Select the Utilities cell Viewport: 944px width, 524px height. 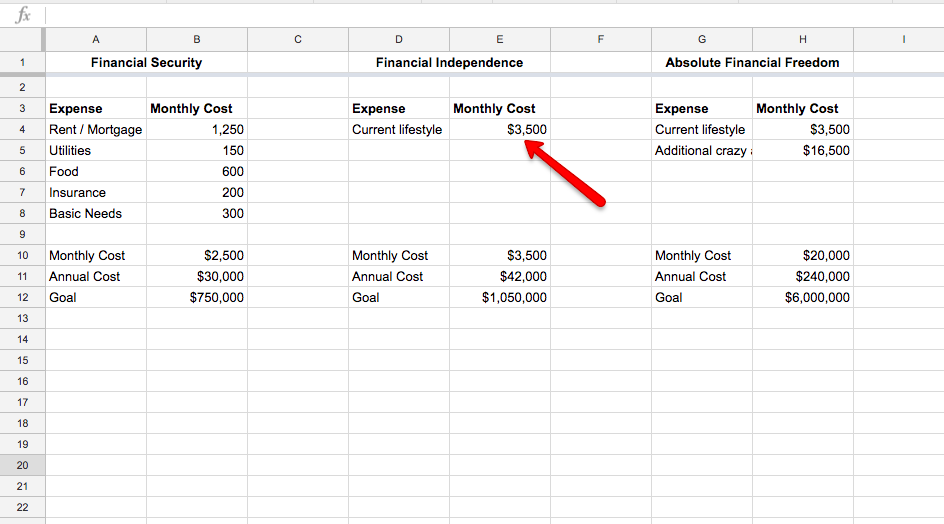pos(96,151)
